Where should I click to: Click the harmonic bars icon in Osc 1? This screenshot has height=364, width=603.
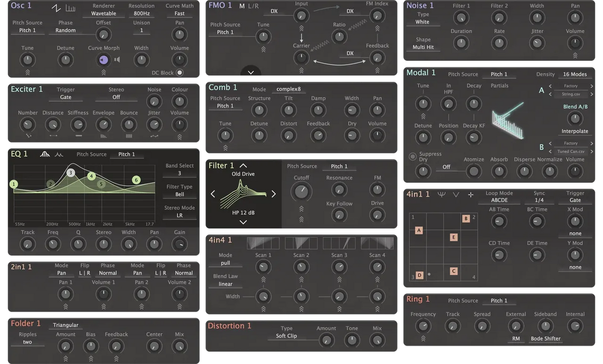(x=69, y=8)
